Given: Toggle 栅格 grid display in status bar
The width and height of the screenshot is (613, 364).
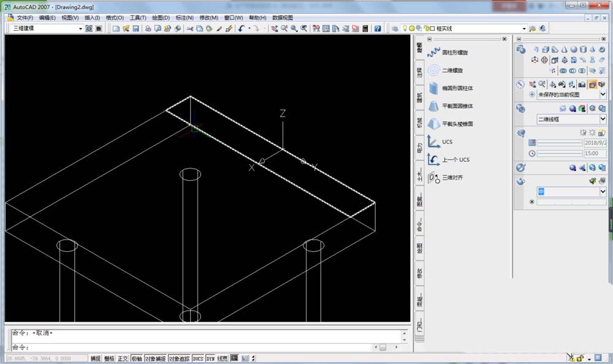Looking at the screenshot, I should (x=107, y=358).
